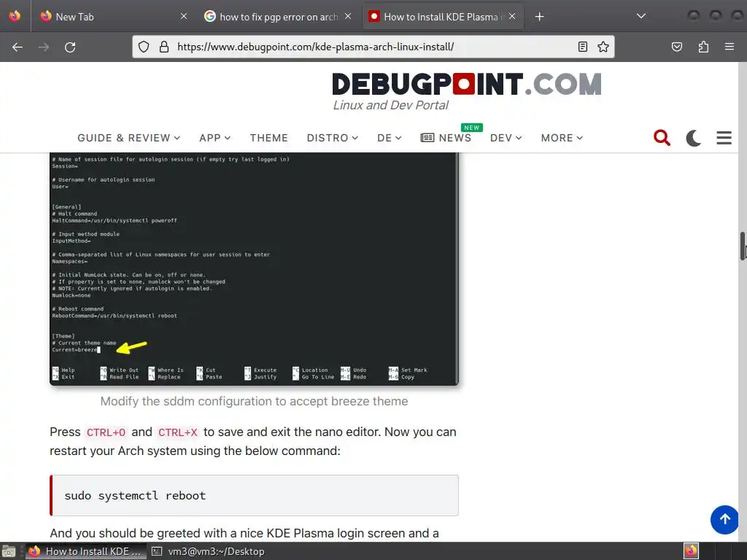Click the red site search icon
This screenshot has height=560, width=747.
pyautogui.click(x=662, y=138)
